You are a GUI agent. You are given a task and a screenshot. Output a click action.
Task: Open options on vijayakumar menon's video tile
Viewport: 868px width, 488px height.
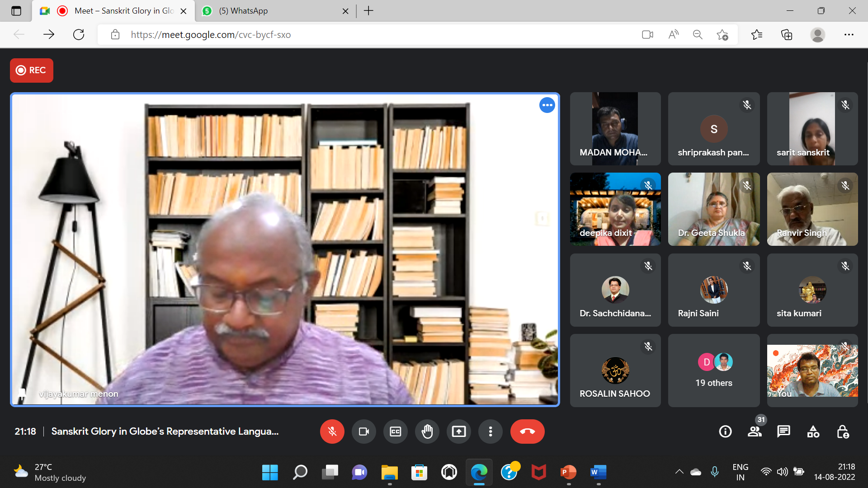tap(547, 105)
